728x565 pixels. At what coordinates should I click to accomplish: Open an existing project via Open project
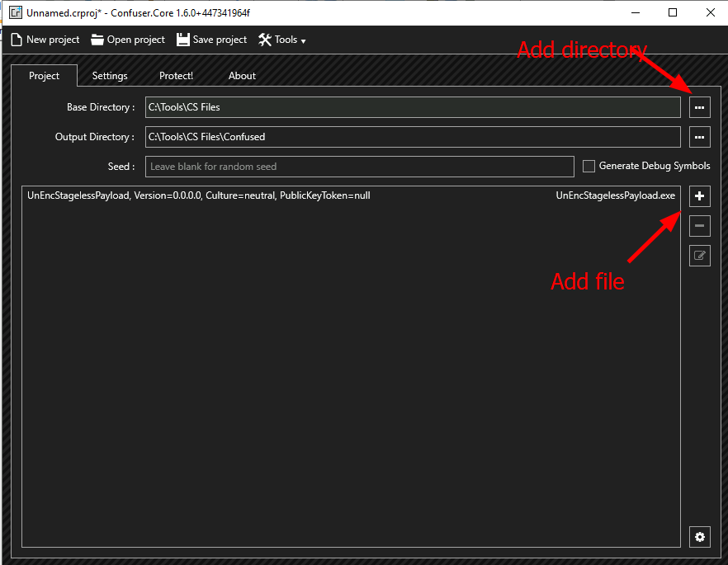coord(128,40)
